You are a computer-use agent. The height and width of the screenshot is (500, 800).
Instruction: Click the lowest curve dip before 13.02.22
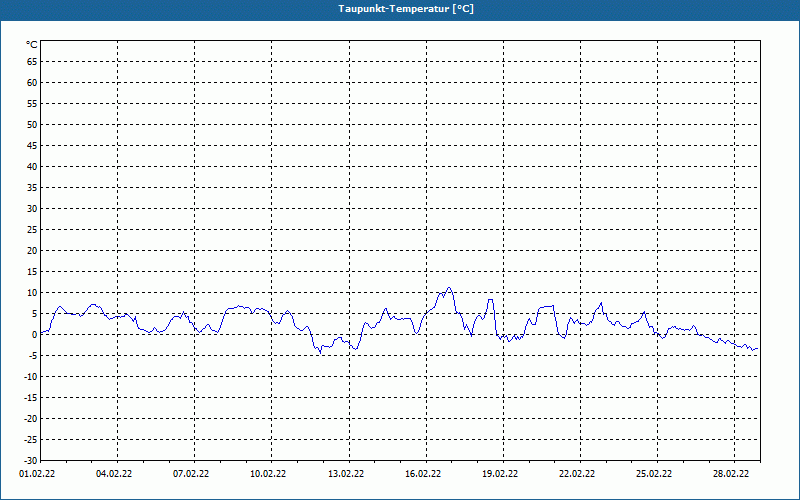pos(320,353)
